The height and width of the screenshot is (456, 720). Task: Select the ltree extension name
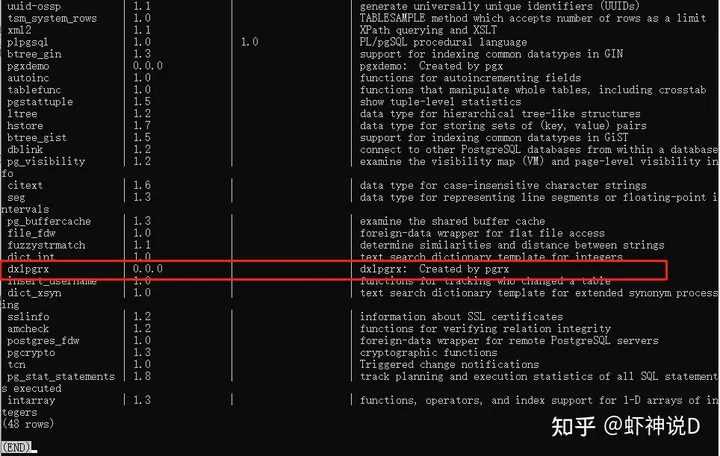pyautogui.click(x=22, y=114)
